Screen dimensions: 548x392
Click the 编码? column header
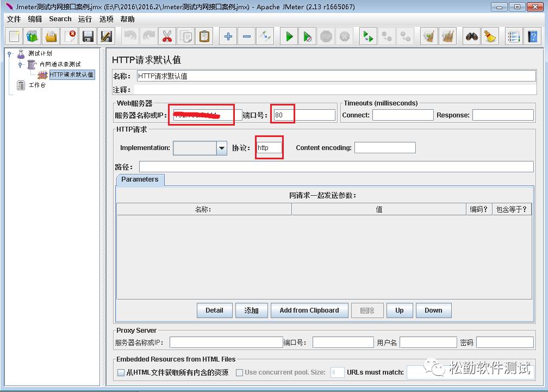[x=479, y=210]
